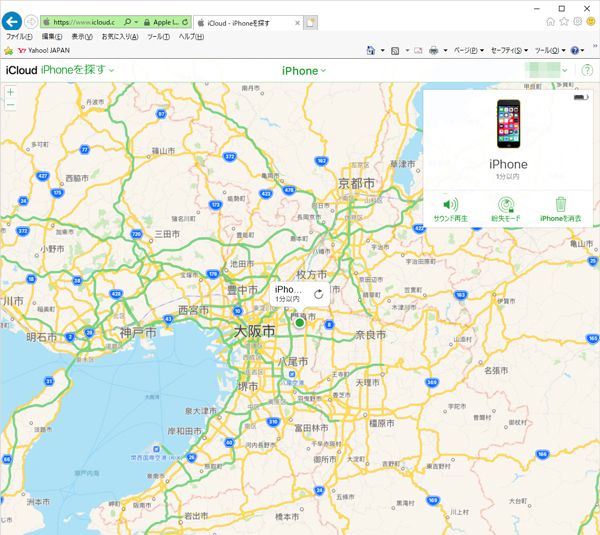Enable 紛失モード lost mode
This screenshot has width=600, height=535.
coord(505,210)
